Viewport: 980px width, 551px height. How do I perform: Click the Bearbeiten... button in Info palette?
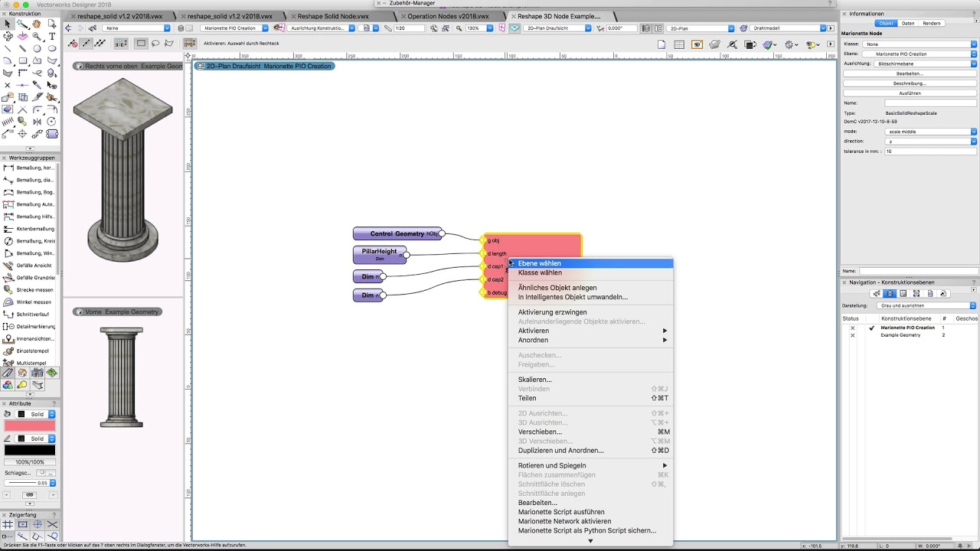click(x=910, y=73)
